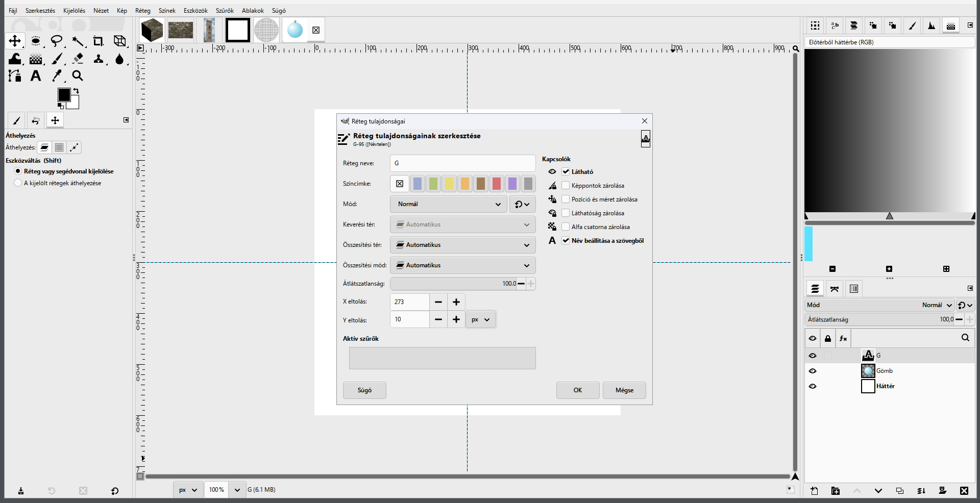Select the Free Select lasso tool
This screenshot has width=980, height=503.
click(57, 41)
